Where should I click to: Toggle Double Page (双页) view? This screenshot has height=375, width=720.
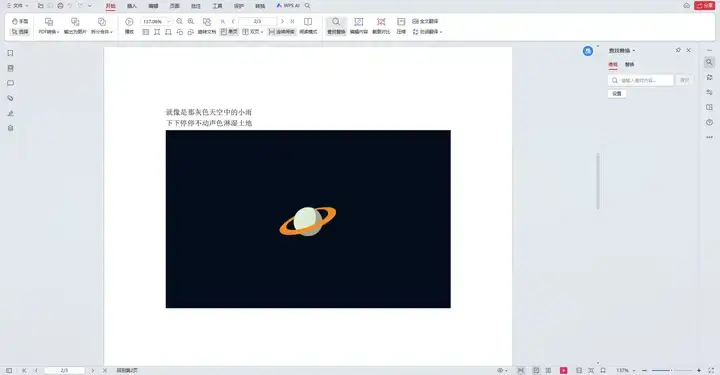click(x=252, y=32)
